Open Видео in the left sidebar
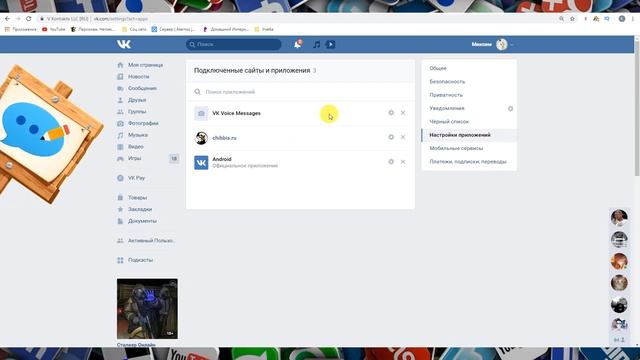 (x=136, y=147)
